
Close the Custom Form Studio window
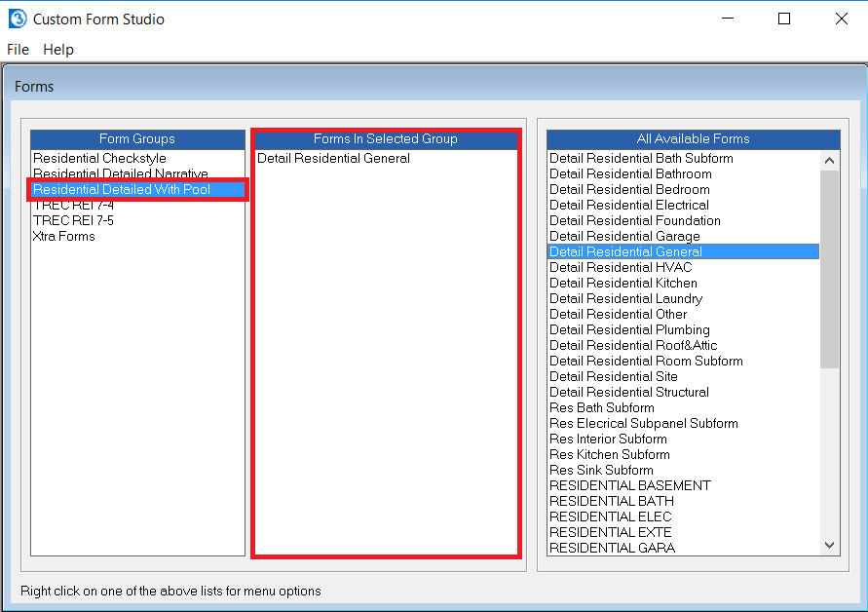[842, 19]
